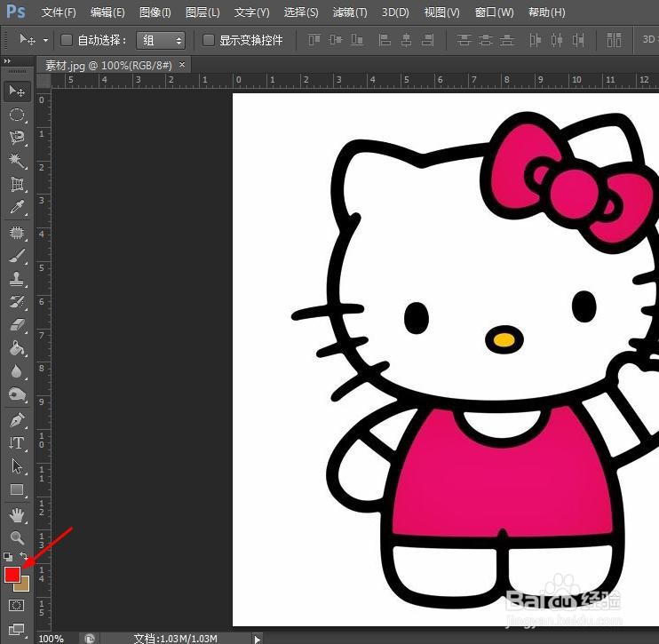This screenshot has height=644, width=659.
Task: Select the Zoom magnifier tool
Action: point(17,537)
